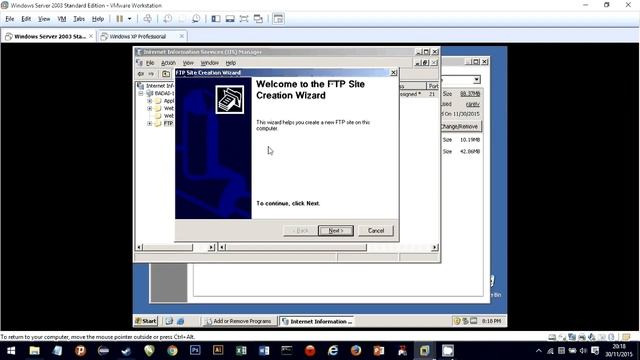This screenshot has height=360, width=640.
Task: Close the FTP Site Creation Wizard dialog
Action: 393,73
